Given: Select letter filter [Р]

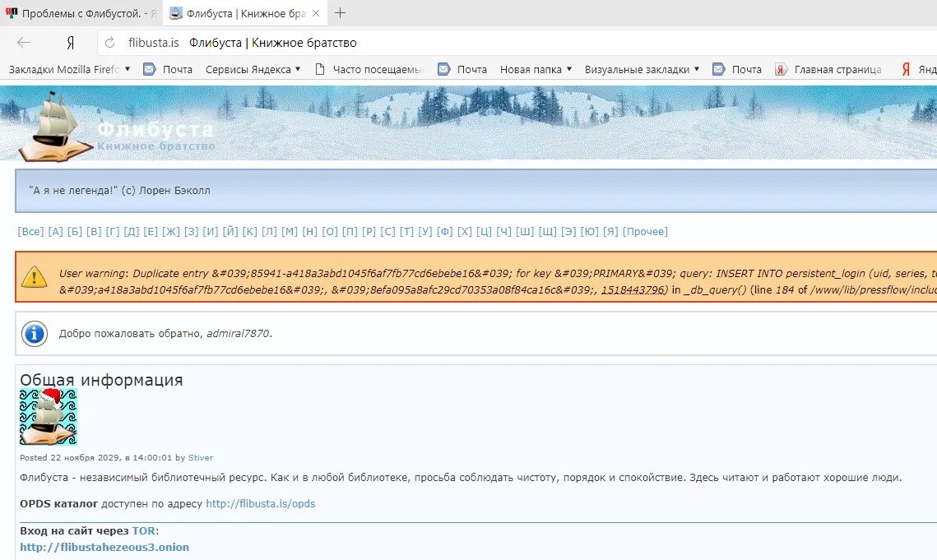Looking at the screenshot, I should coord(369,231).
